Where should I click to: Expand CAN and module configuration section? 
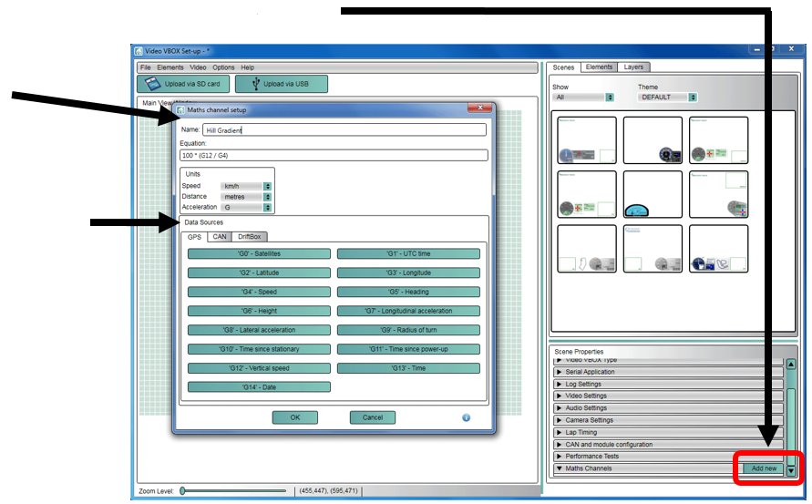click(x=668, y=445)
